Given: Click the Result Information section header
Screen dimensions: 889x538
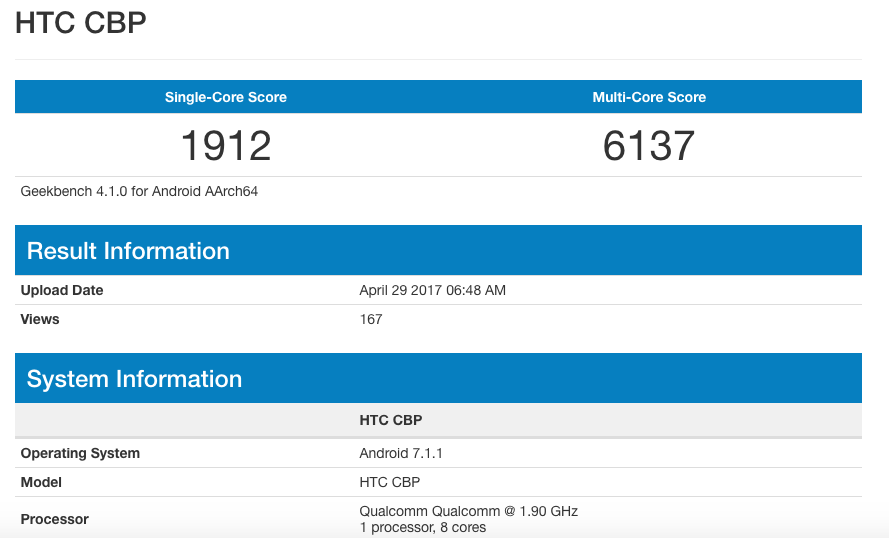Looking at the screenshot, I should tap(438, 250).
